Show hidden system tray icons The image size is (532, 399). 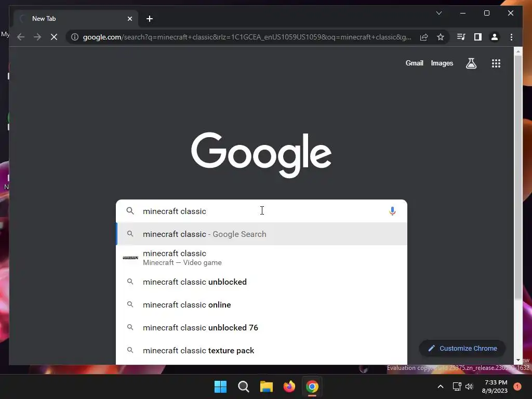(x=441, y=387)
